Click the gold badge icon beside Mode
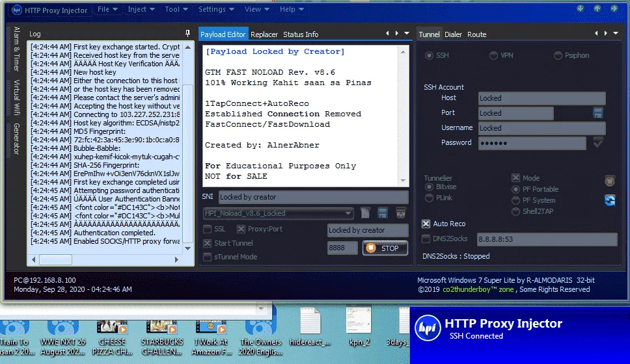The image size is (630, 364). [x=610, y=181]
